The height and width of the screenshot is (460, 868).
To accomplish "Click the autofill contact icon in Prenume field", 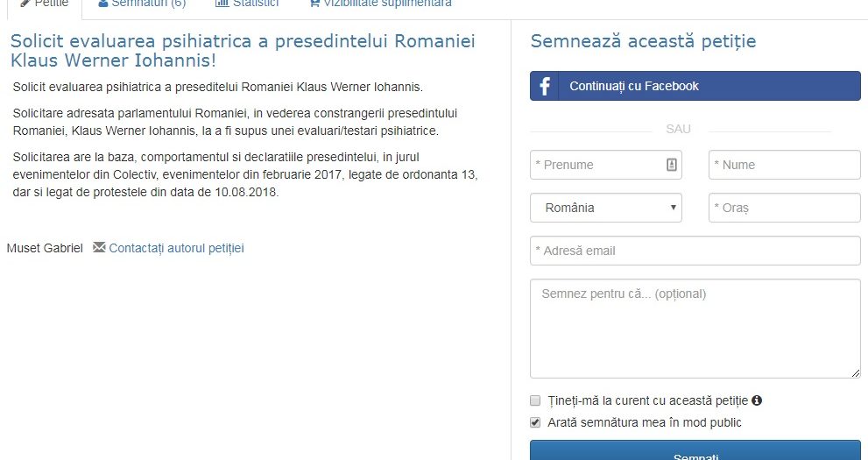I will point(671,165).
